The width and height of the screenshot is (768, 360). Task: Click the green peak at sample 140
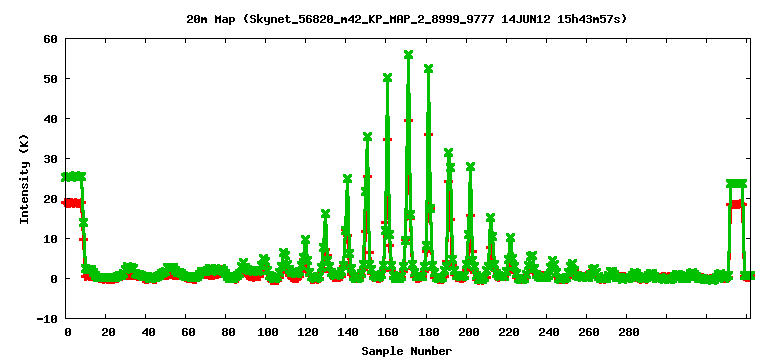(347, 178)
